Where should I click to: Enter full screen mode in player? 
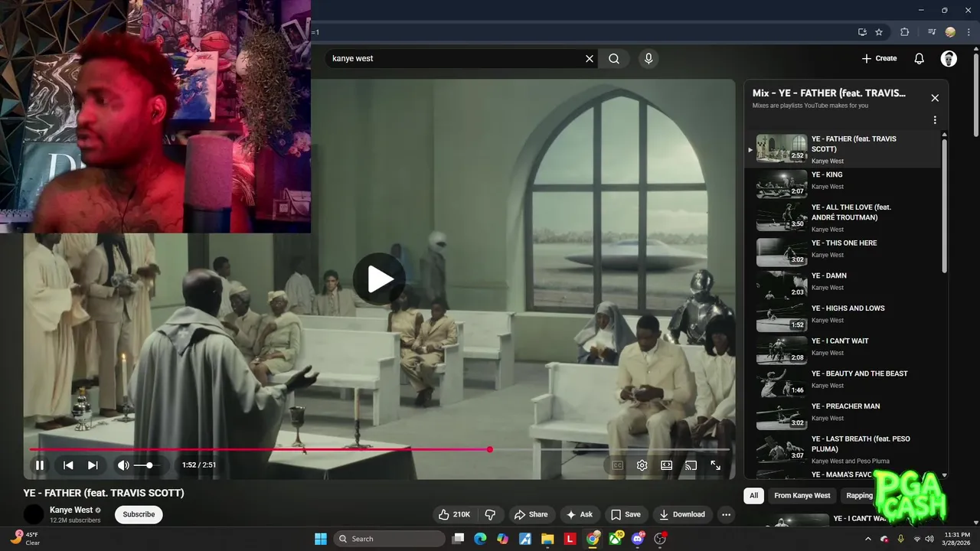click(x=715, y=465)
